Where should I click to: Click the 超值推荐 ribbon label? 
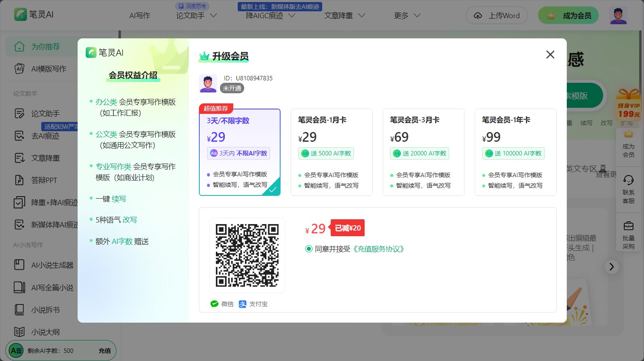tap(215, 108)
